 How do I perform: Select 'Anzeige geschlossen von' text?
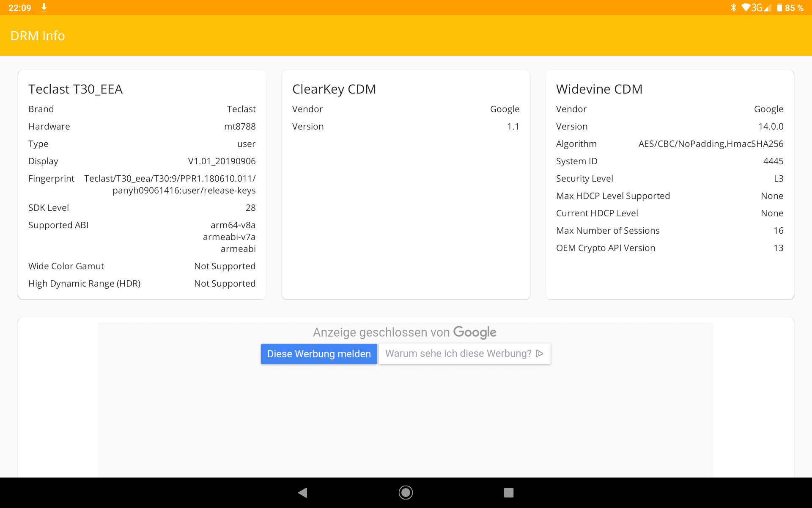pos(381,333)
